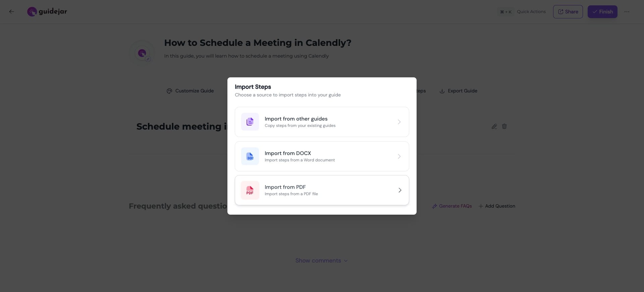Open the three-dot more options menu
Image resolution: width=644 pixels, height=292 pixels.
pyautogui.click(x=627, y=12)
